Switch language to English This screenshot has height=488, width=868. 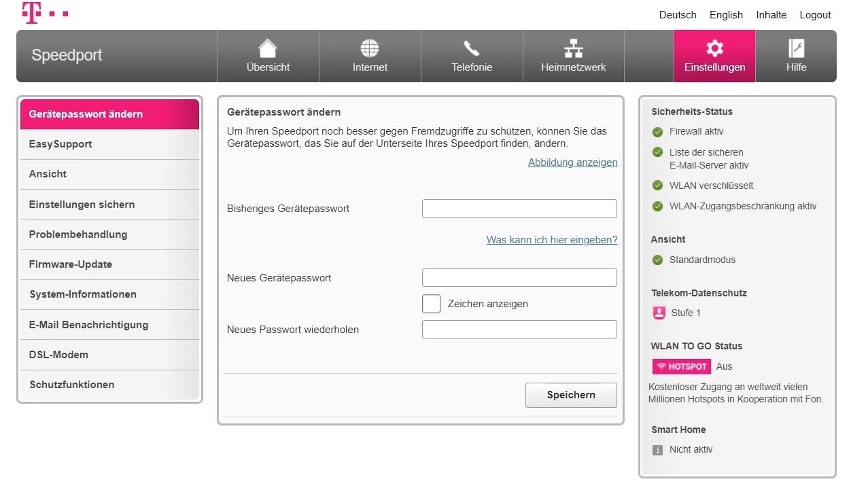[x=726, y=15]
